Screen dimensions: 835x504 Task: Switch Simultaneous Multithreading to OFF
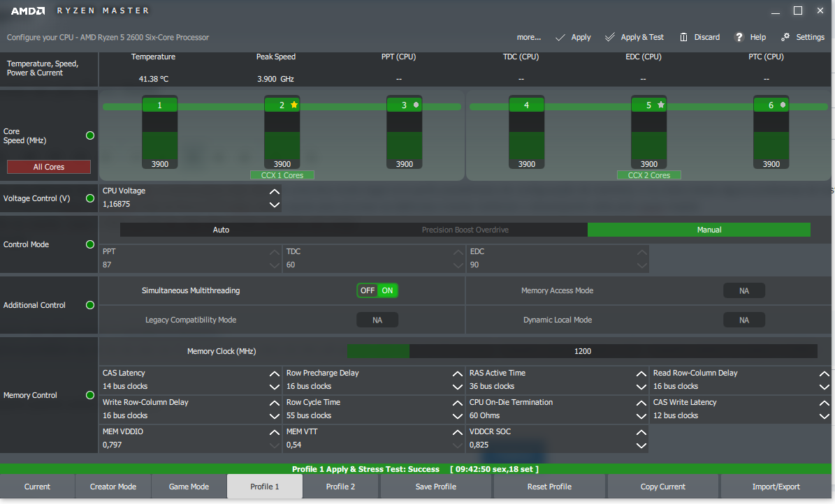pos(368,290)
